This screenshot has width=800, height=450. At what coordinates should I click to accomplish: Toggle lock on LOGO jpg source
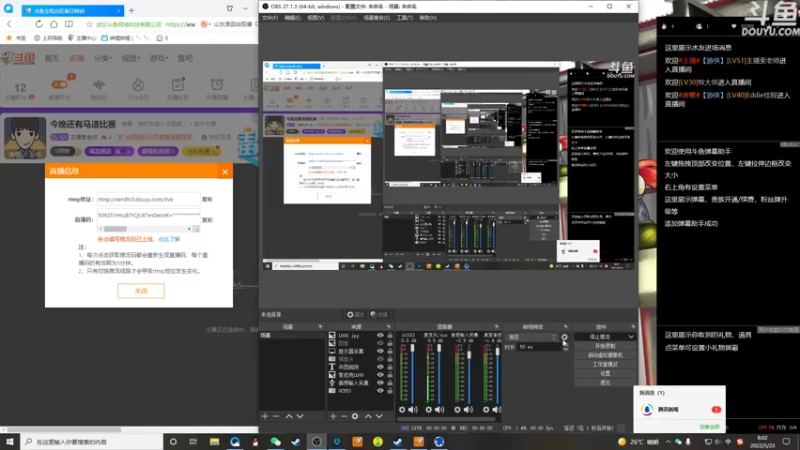pos(390,336)
